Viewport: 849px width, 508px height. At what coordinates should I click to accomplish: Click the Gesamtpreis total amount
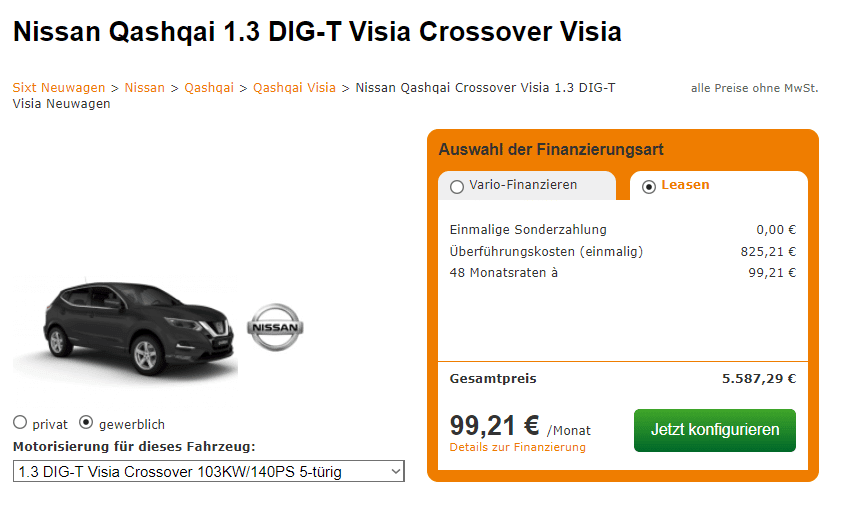(759, 379)
